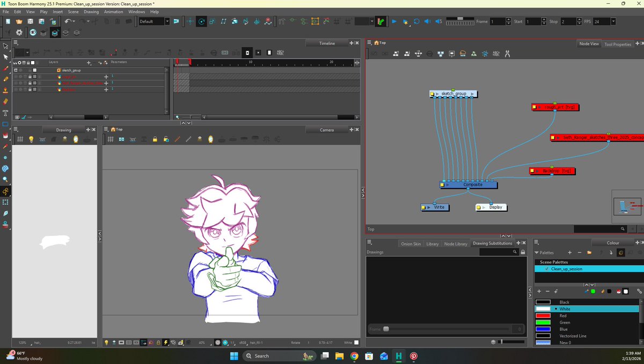Click the lock icon in Drawing Substitutions panel
Screen dimensions: 644x364
click(523, 252)
